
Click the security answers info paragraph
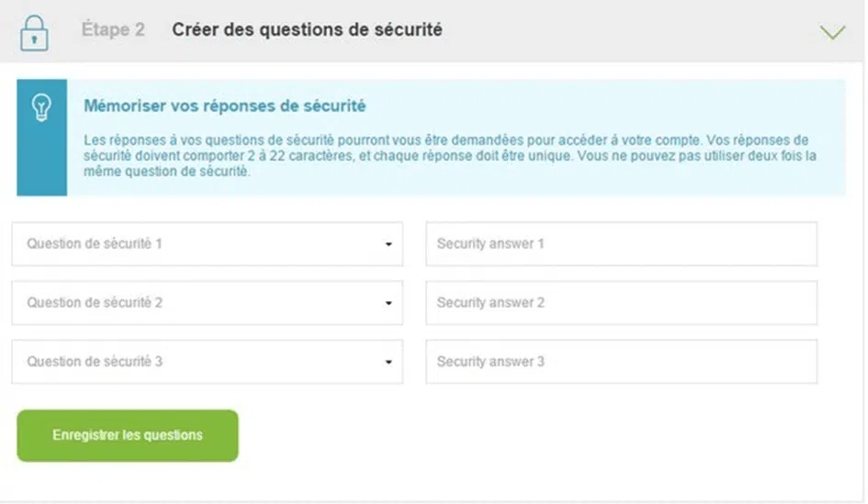tap(449, 155)
